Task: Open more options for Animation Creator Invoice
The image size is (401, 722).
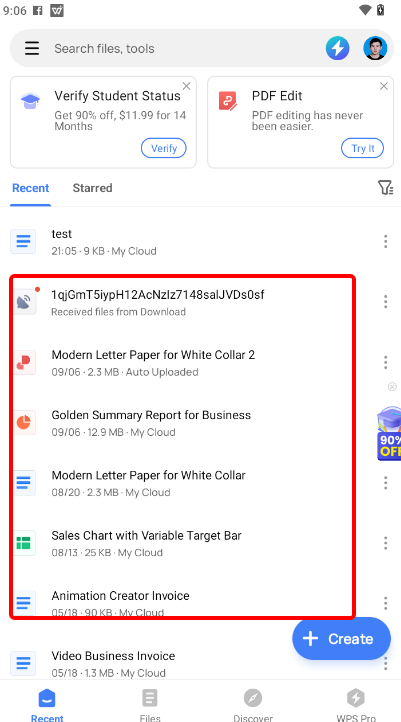Action: point(385,603)
